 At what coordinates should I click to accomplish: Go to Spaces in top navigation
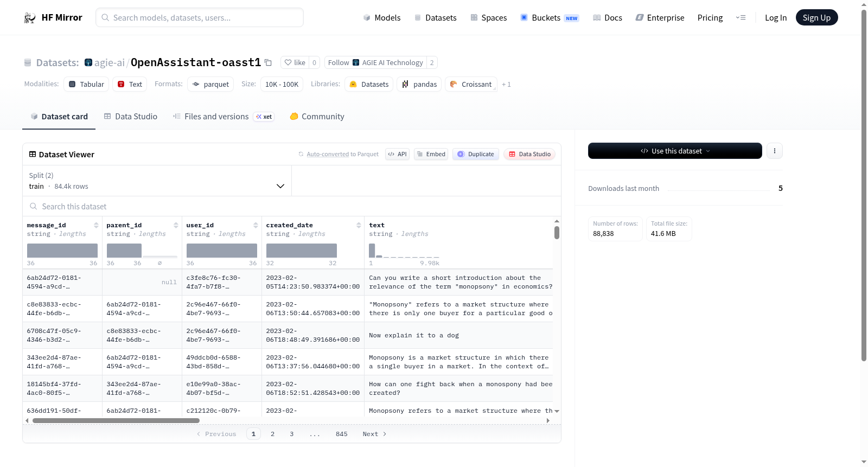click(x=488, y=17)
